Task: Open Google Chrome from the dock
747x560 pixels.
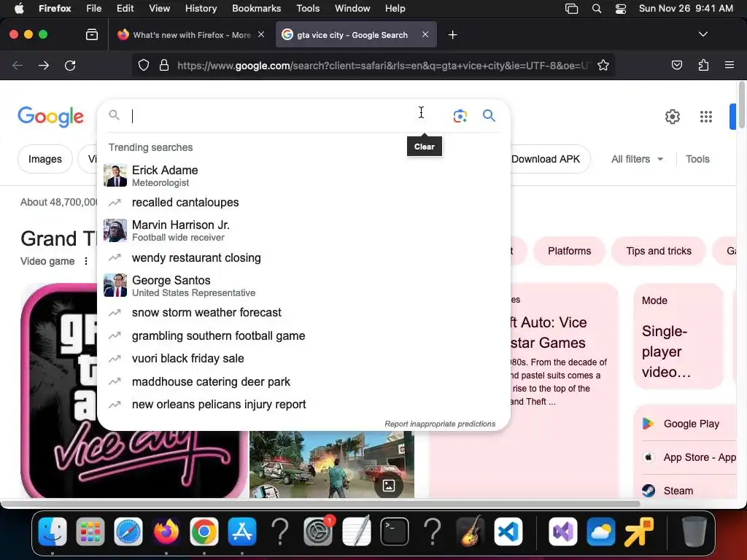Action: tap(204, 532)
